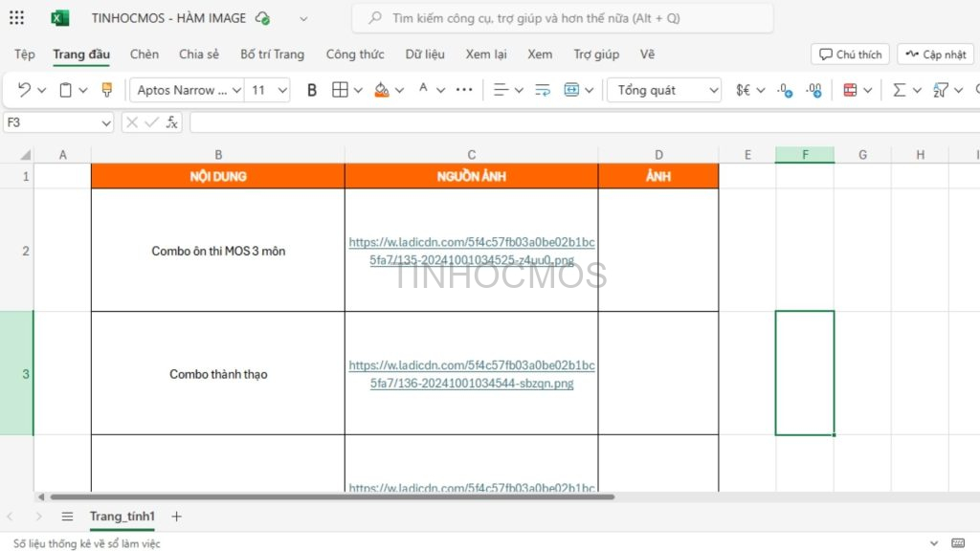The width and height of the screenshot is (980, 551).
Task: Click the paste clipboard icon
Action: click(65, 90)
